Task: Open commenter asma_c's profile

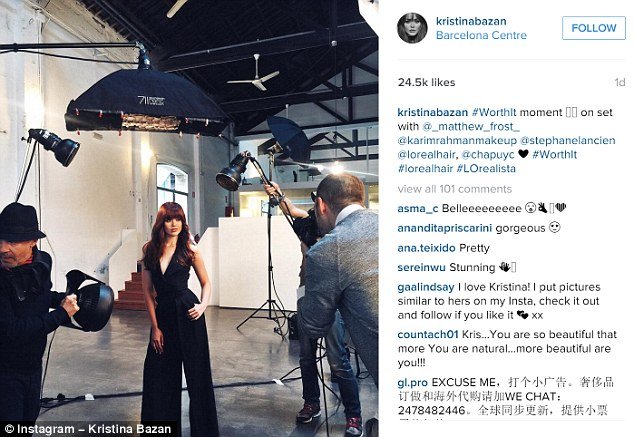Action: coord(418,209)
